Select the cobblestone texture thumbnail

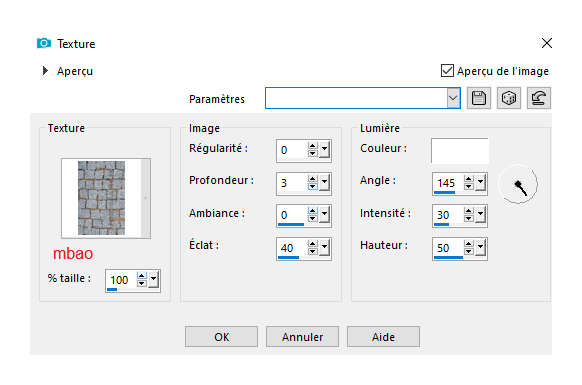101,198
